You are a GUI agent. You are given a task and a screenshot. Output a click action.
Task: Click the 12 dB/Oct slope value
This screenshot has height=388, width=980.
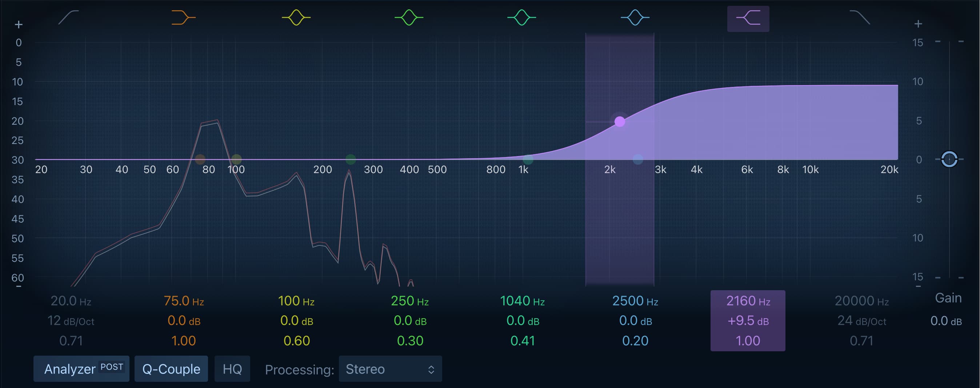71,321
